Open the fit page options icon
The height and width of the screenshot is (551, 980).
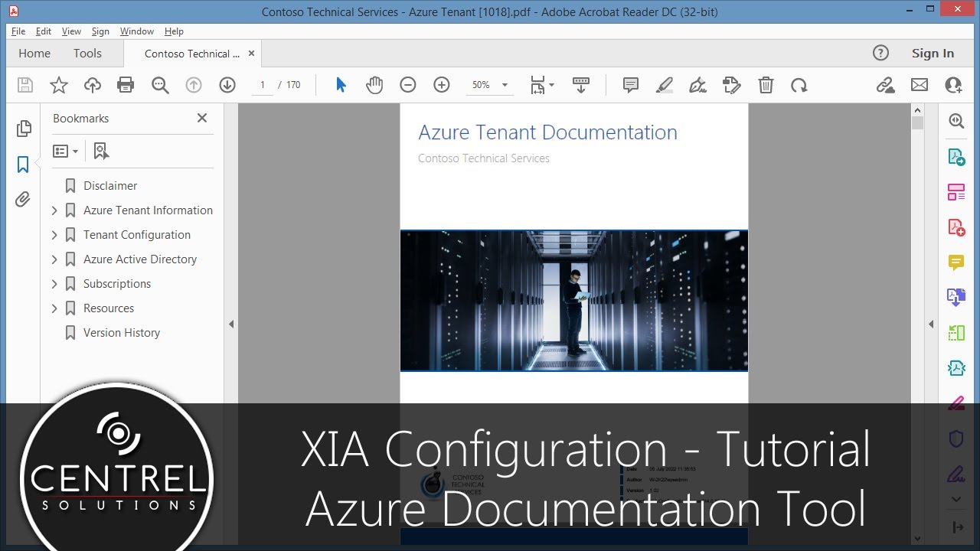[542, 85]
